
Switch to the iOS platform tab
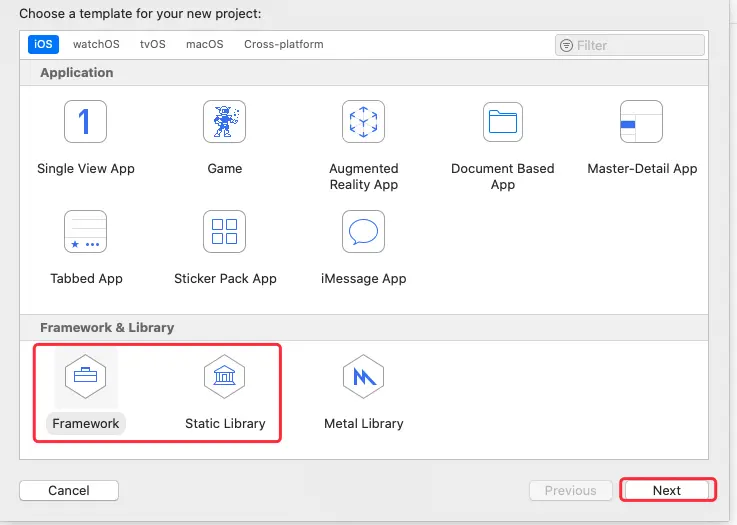click(x=44, y=44)
